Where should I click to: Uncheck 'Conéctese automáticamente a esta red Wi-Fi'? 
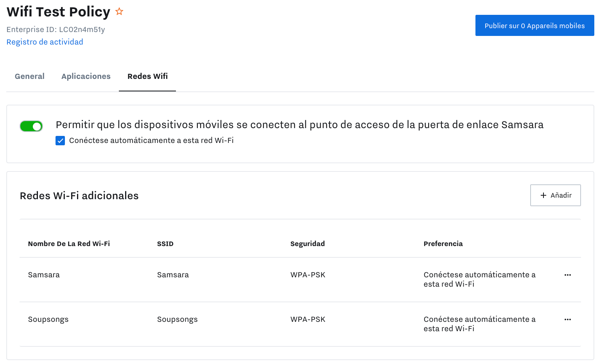[60, 140]
